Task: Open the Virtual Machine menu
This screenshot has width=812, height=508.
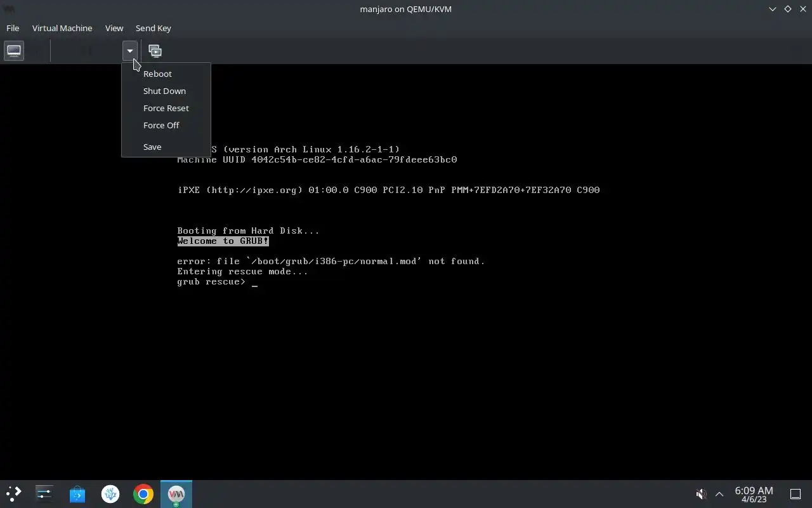Action: [62, 28]
